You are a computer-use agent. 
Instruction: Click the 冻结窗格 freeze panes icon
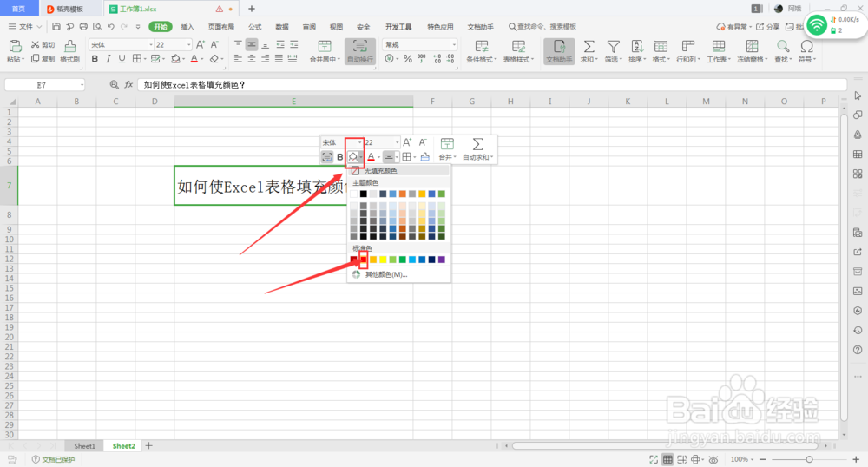[752, 47]
